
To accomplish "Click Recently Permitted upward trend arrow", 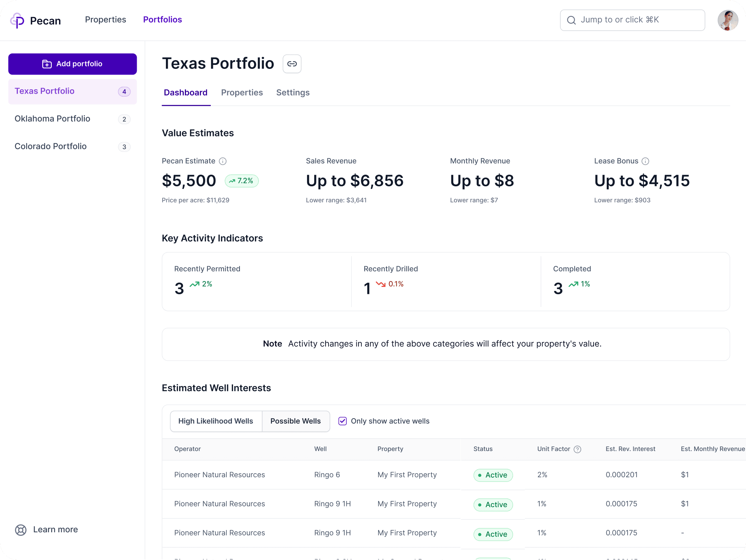I will 194,284.
